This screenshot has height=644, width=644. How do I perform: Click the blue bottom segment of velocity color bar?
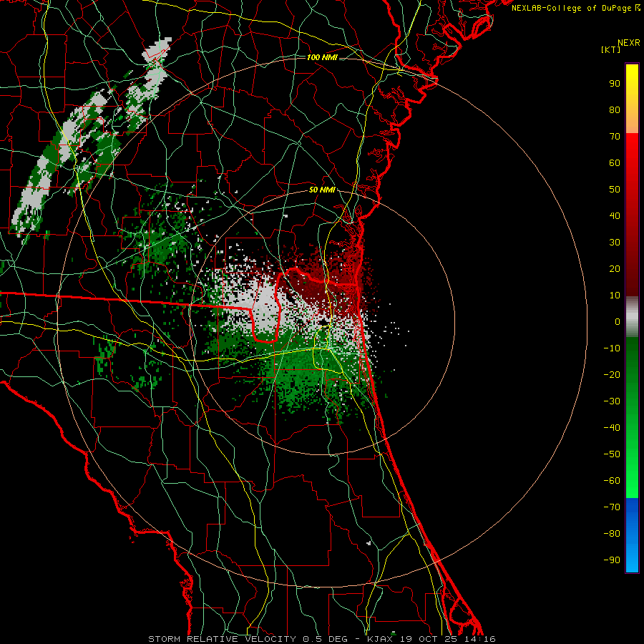tap(632, 535)
